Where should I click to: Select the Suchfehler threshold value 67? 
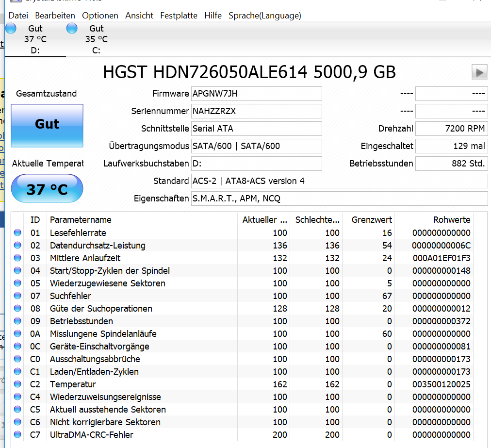click(x=387, y=296)
